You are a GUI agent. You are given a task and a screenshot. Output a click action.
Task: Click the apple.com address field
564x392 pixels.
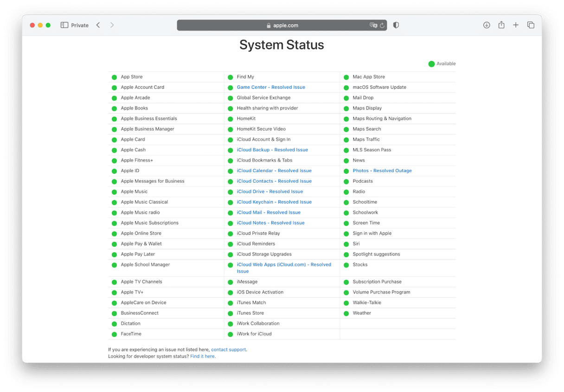click(282, 25)
